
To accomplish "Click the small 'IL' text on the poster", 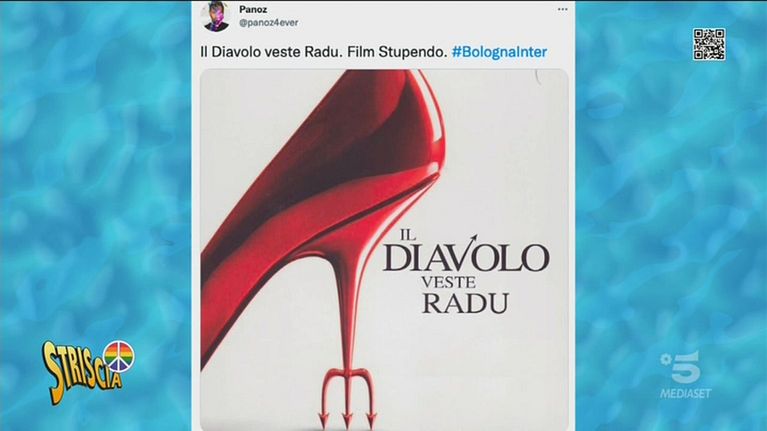I will 407,235.
